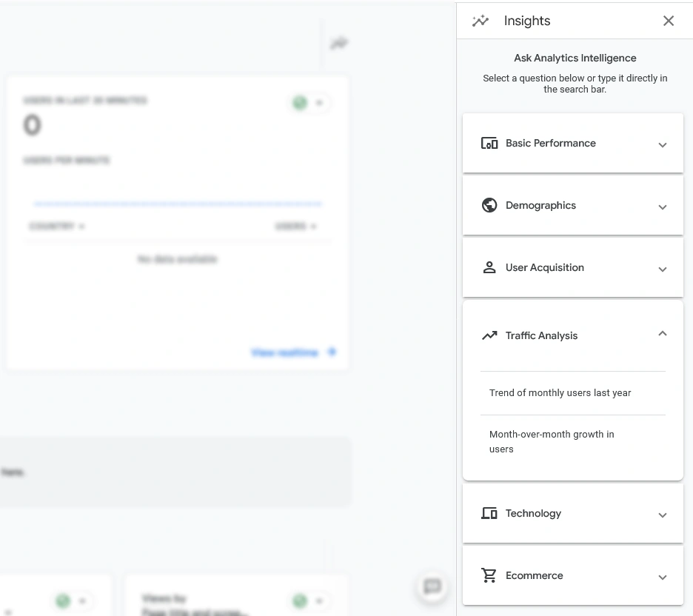Click the Technology devices icon
The image size is (693, 616).
coord(489,514)
